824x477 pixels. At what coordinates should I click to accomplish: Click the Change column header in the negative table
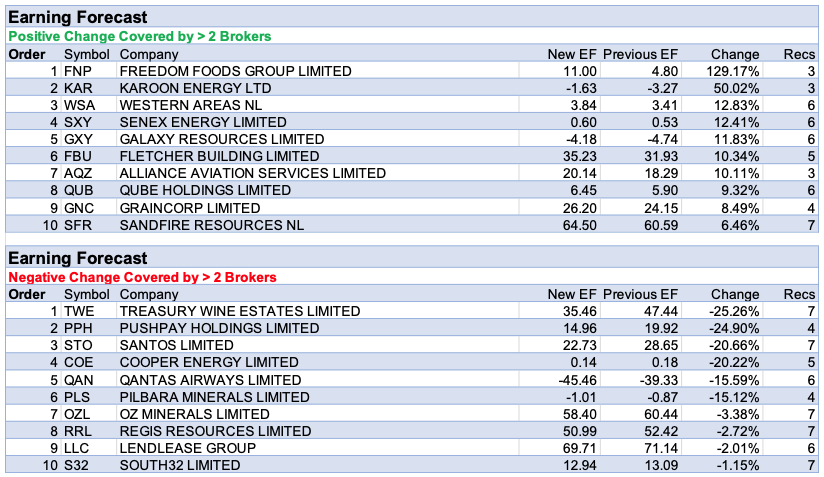click(x=735, y=294)
